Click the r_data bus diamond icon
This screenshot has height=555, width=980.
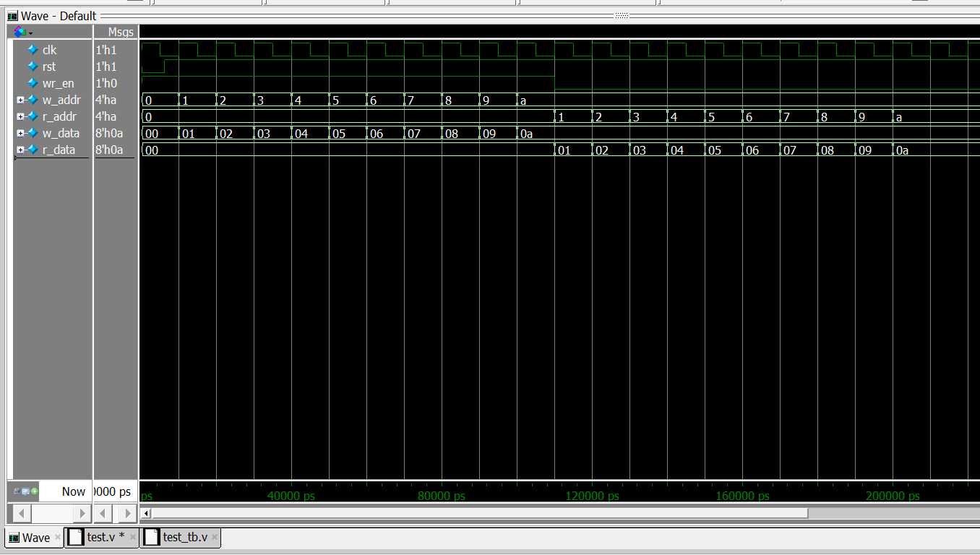[33, 150]
